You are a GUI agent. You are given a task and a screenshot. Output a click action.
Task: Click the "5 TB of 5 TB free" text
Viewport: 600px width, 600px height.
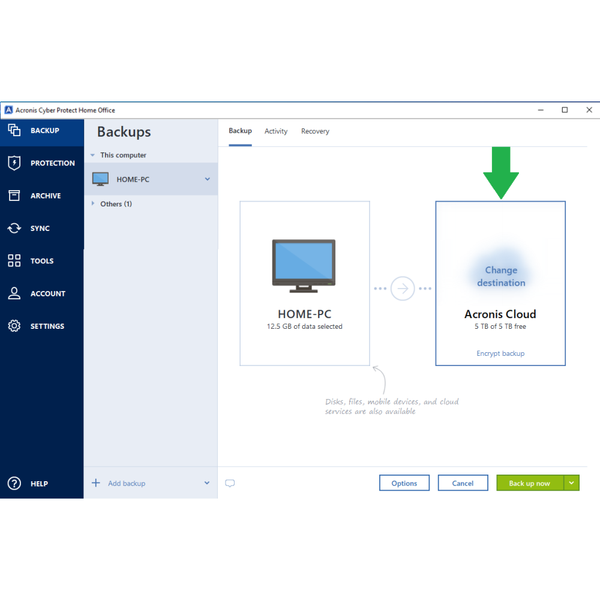tap(501, 326)
